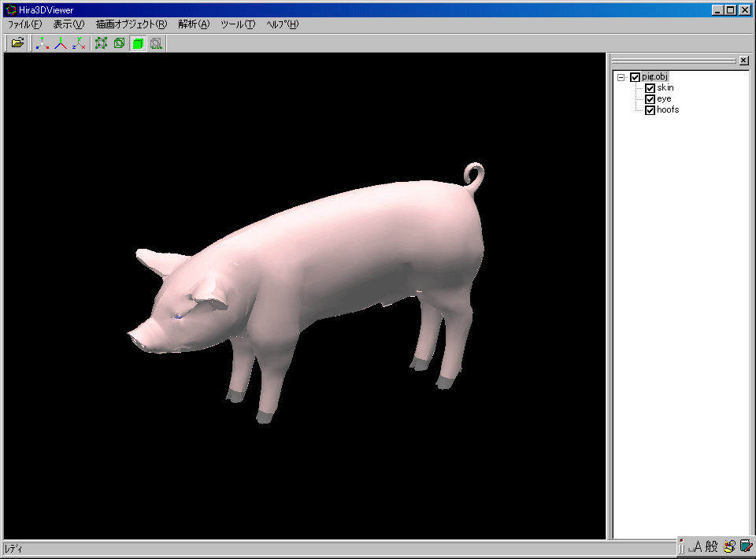Close the Hira3DViewer window
Image resolution: width=756 pixels, height=559 pixels.
tap(745, 10)
